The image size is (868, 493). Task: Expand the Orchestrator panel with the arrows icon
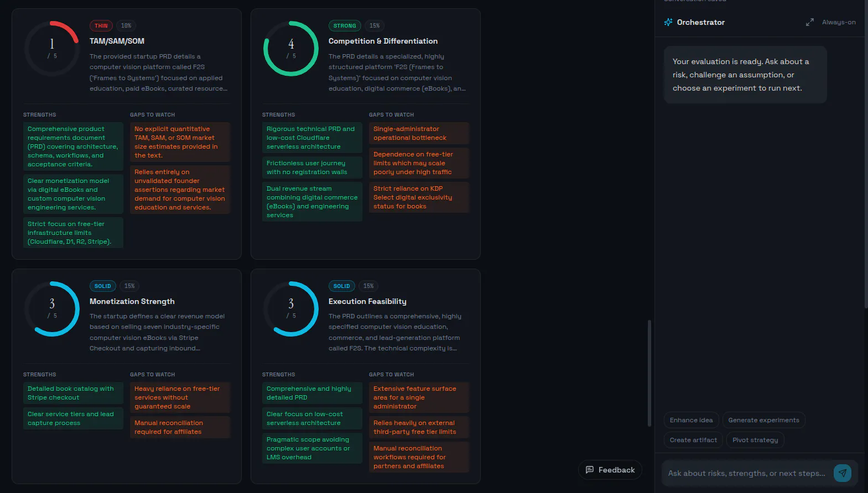pyautogui.click(x=810, y=22)
